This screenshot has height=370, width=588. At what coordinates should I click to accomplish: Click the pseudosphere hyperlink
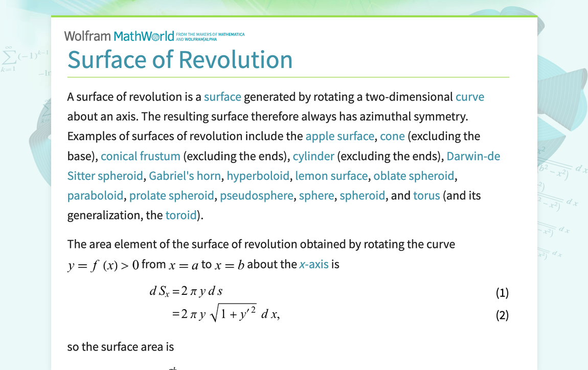tap(257, 195)
